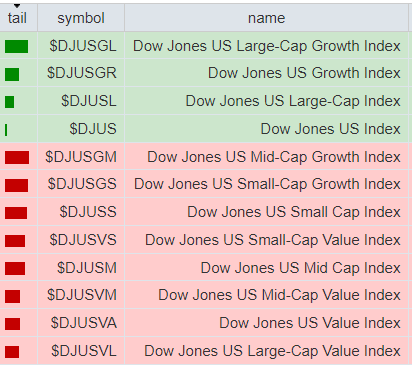Open Dow Jones US Mid-Cap Value Index
412x365 pixels.
279,295
